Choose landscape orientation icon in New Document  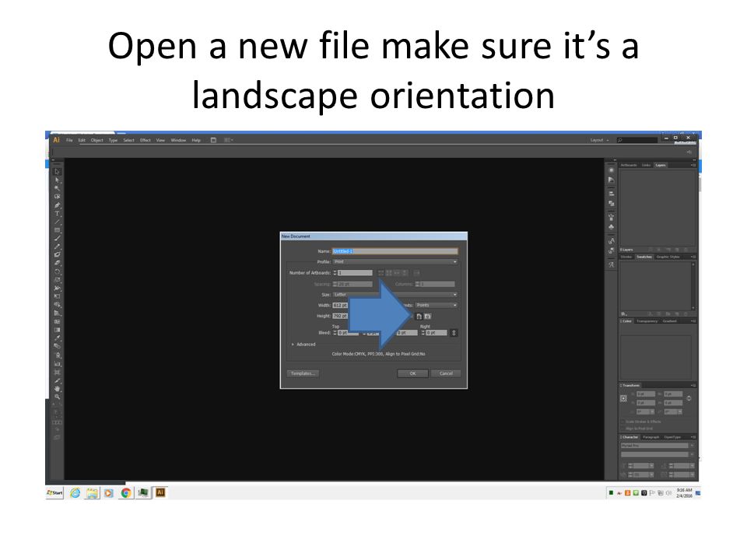tap(428, 317)
